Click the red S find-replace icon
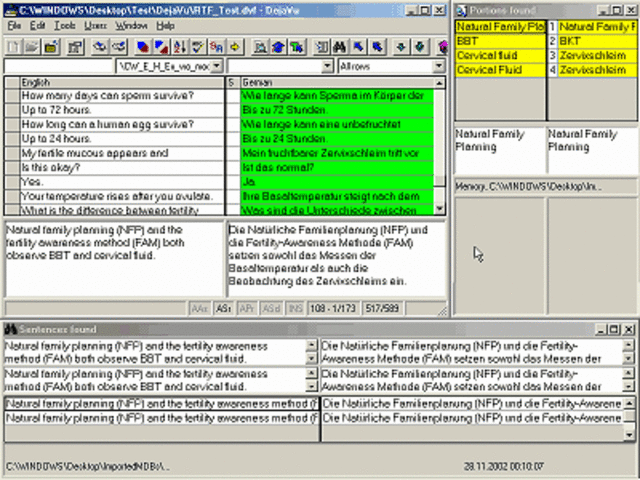The image size is (640, 480). (216, 47)
